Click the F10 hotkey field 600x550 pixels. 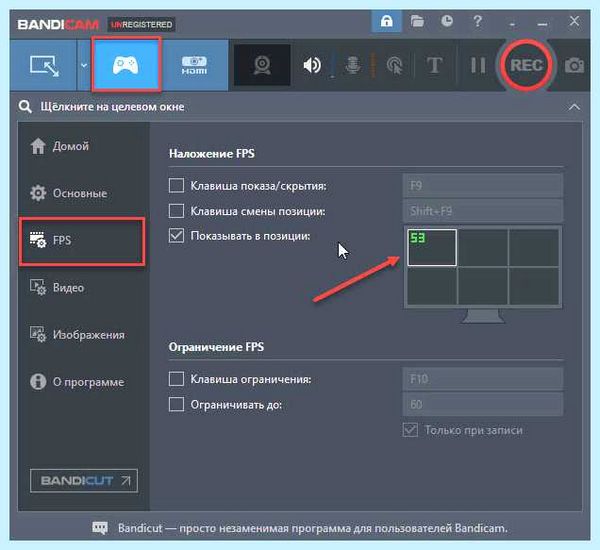tap(483, 379)
